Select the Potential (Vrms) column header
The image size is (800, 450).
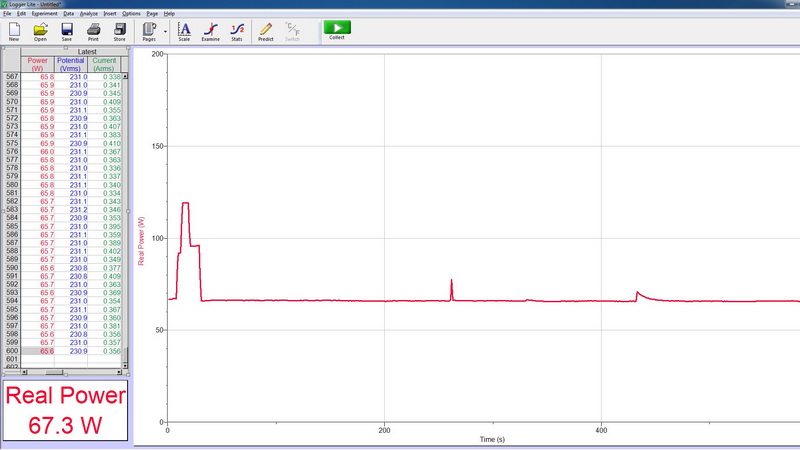(x=71, y=64)
